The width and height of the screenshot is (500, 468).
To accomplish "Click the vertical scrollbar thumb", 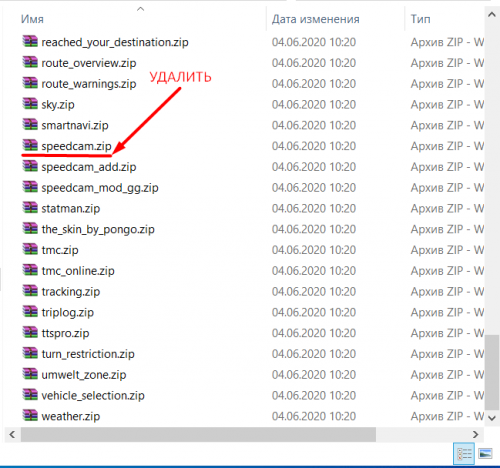I will click(492, 372).
